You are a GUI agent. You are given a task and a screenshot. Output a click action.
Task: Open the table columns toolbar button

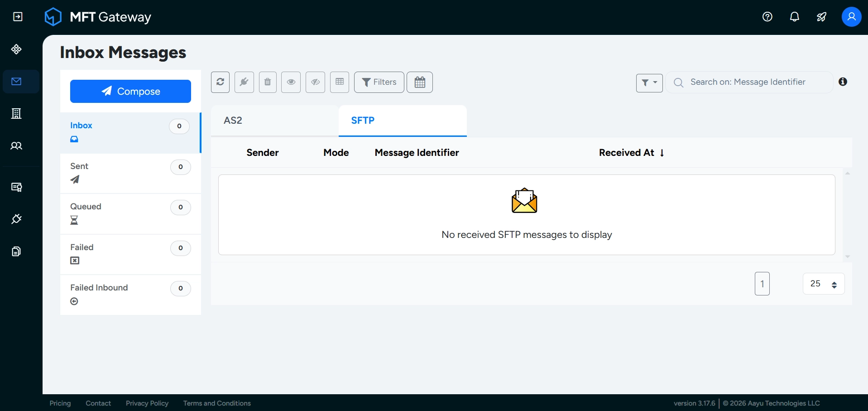point(340,82)
